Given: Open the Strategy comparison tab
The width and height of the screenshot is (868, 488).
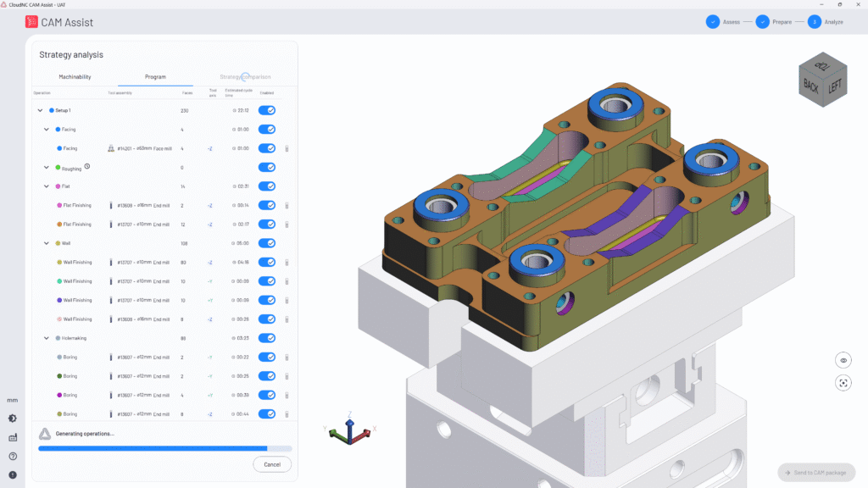Looking at the screenshot, I should click(245, 77).
